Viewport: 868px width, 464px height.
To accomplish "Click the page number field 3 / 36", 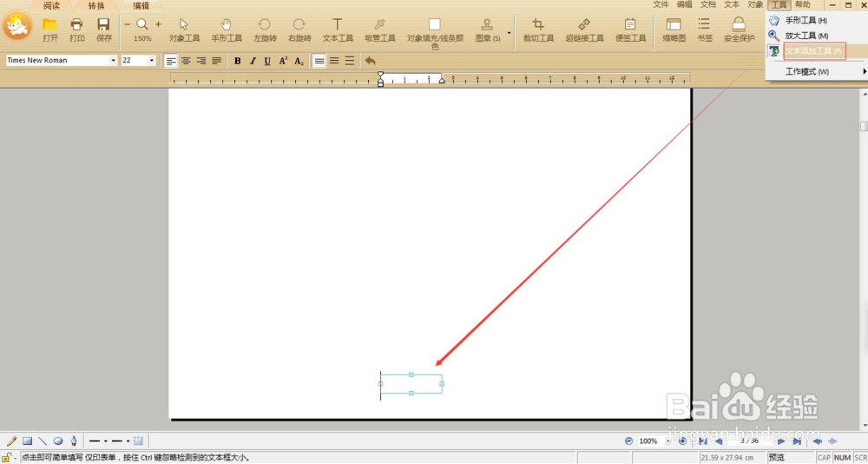I will pos(750,441).
